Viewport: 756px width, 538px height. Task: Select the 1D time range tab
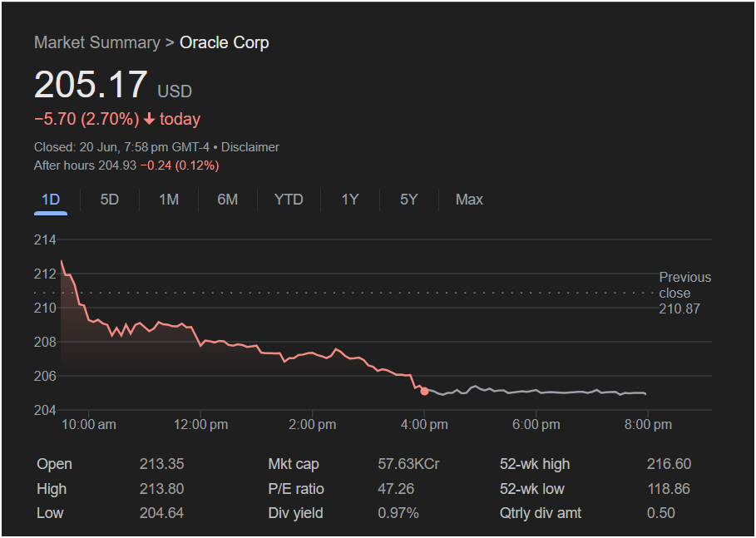(51, 200)
